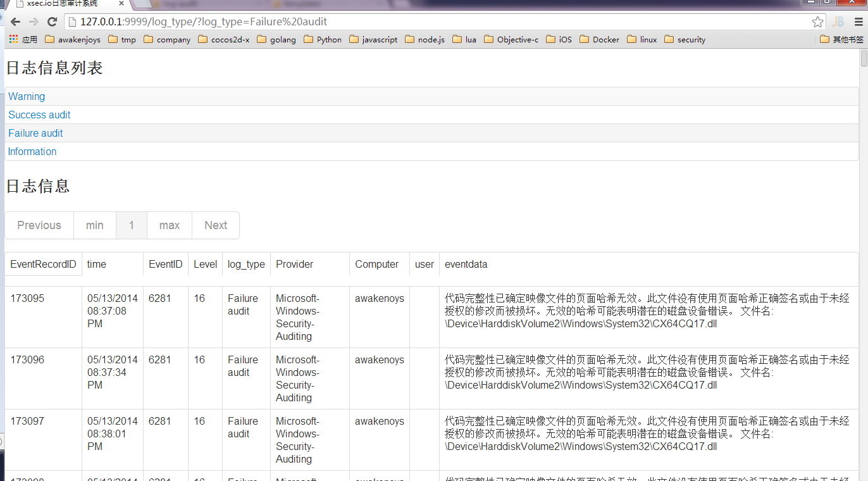Open the iOS bookmark folder
868x481 pixels.
click(559, 39)
